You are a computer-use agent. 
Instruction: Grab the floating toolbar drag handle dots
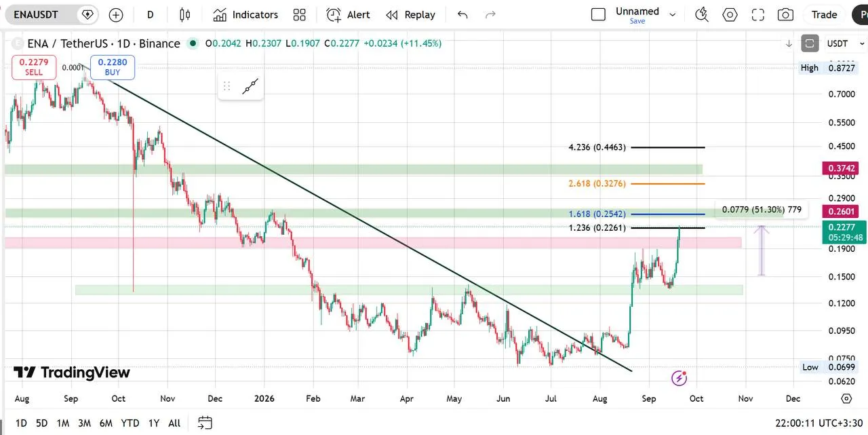[227, 86]
